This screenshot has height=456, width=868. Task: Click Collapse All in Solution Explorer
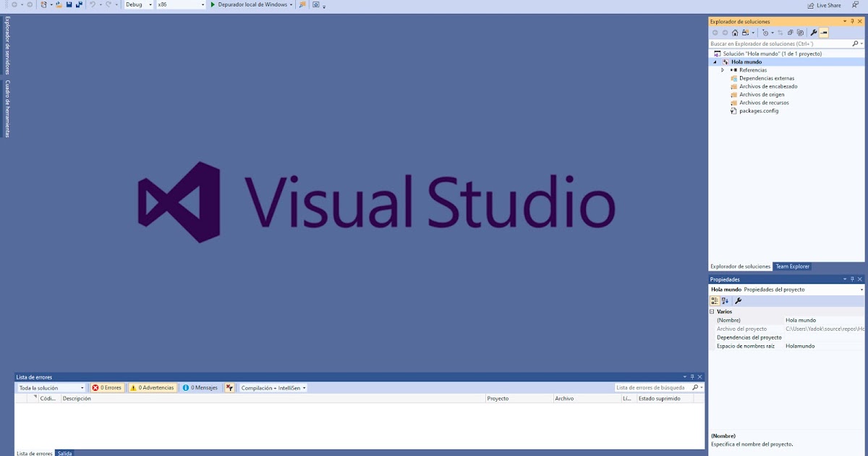tap(791, 32)
